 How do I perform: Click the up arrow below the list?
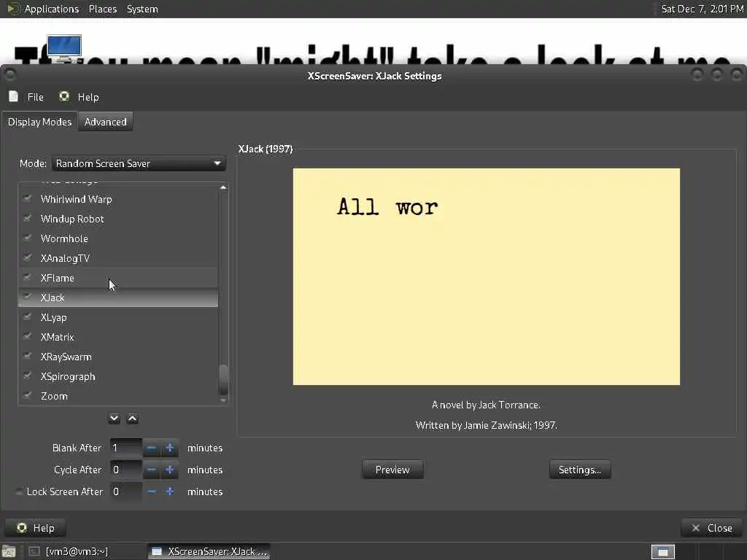[133, 418]
